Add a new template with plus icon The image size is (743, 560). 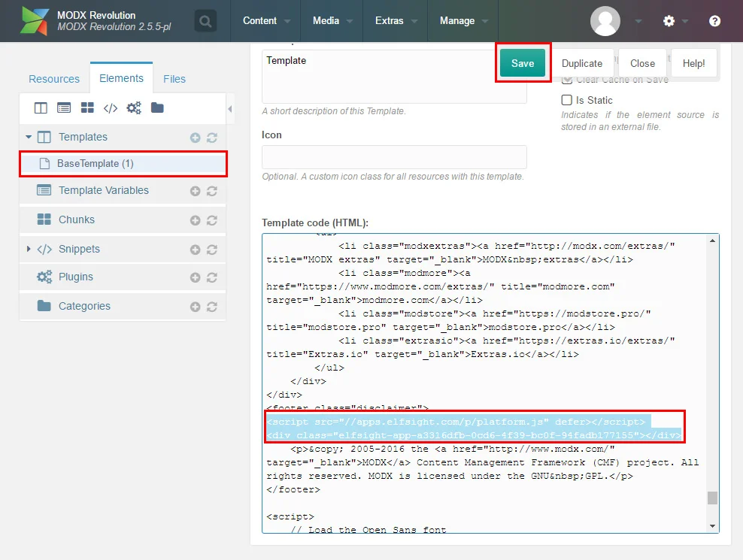click(196, 138)
